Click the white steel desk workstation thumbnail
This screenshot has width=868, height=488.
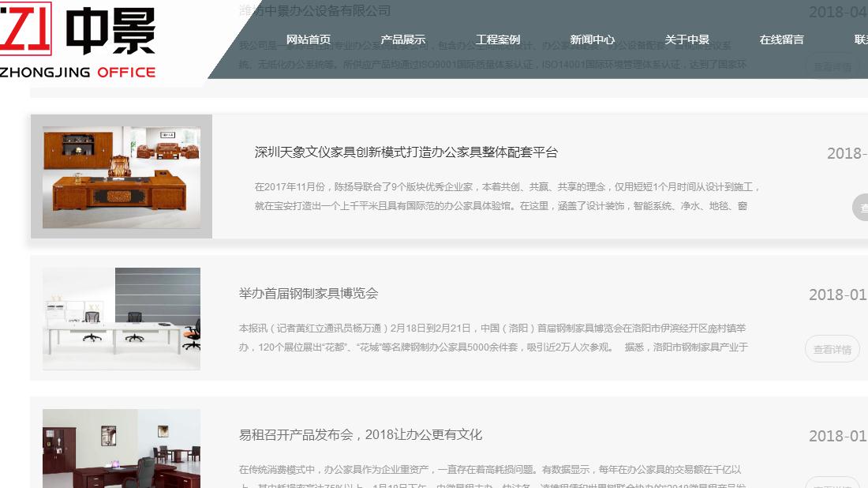click(x=122, y=318)
